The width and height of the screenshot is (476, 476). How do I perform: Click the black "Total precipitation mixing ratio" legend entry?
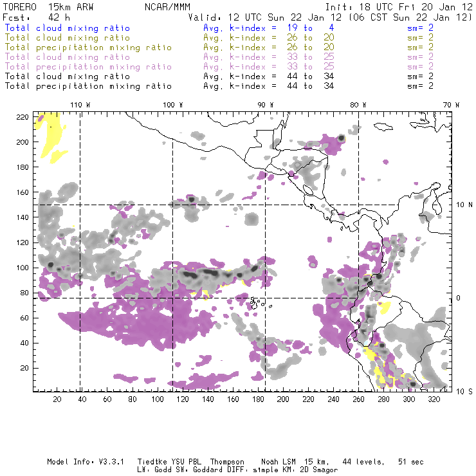(x=88, y=86)
